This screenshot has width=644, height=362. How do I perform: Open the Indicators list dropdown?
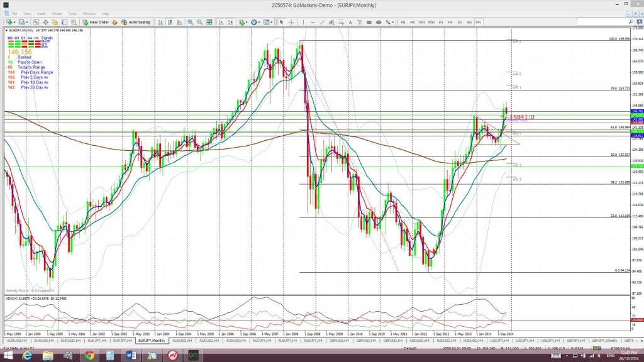point(243,22)
